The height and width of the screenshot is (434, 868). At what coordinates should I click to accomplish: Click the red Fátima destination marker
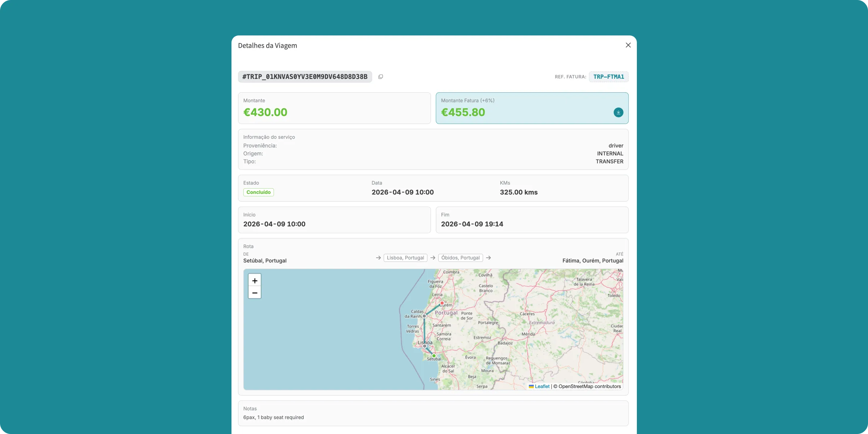coord(442,303)
